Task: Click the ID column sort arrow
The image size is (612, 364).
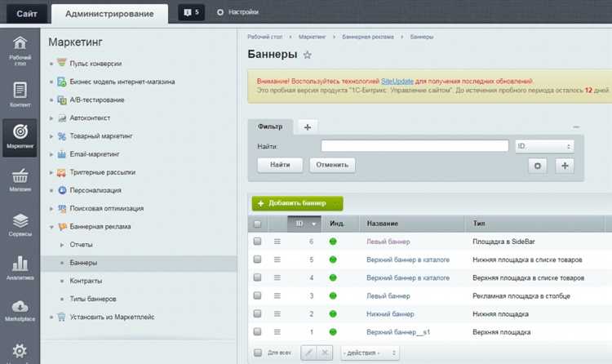Action: 313,224
